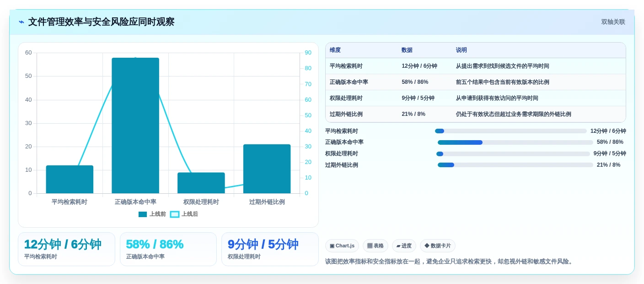Open the 12分钟 / 6分钟 data card
This screenshot has width=644, height=284.
click(x=66, y=249)
